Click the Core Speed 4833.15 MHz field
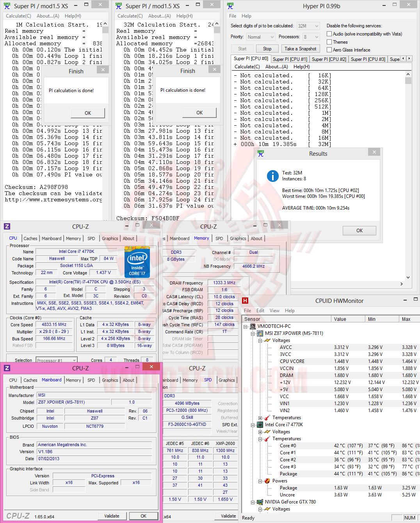The height and width of the screenshot is (523, 420). tap(54, 324)
